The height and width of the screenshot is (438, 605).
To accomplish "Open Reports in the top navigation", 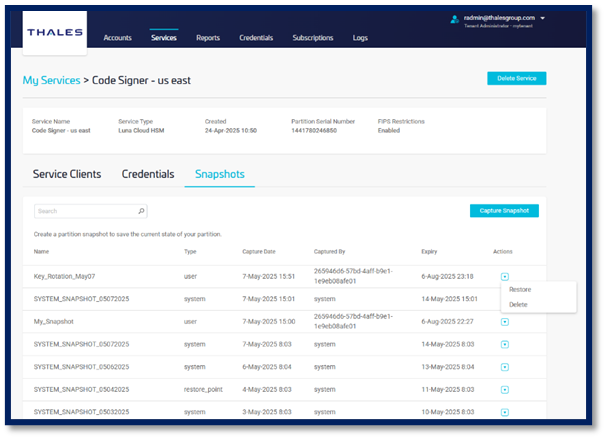I will click(208, 38).
